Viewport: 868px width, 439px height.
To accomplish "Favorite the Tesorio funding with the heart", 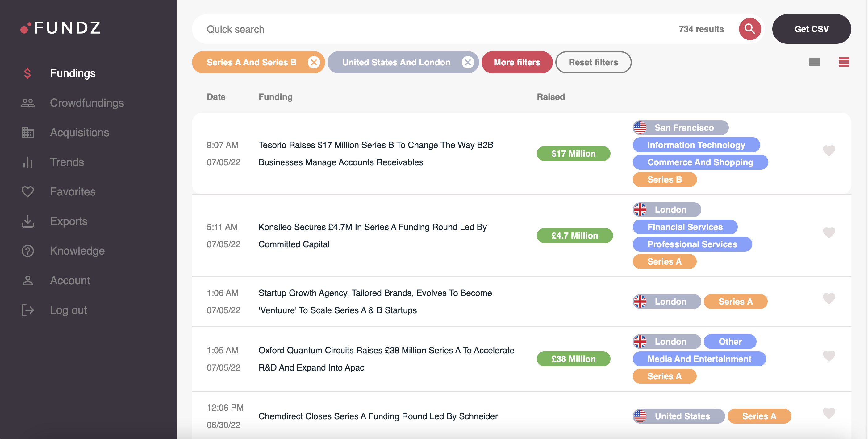I will point(828,150).
